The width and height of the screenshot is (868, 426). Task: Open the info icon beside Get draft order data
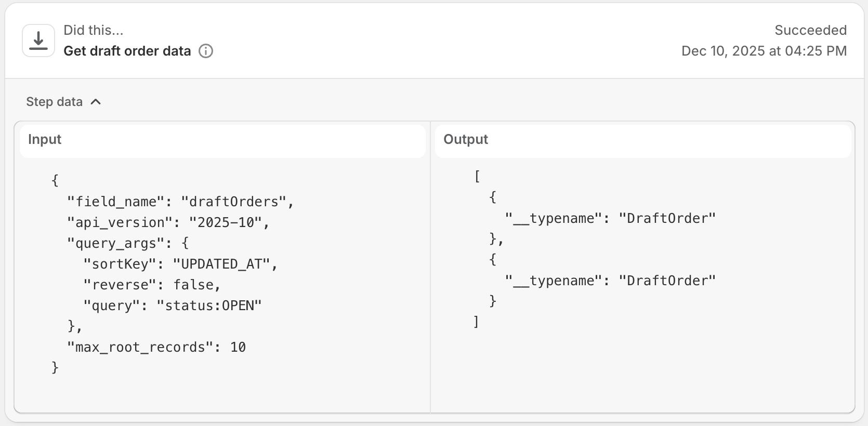pyautogui.click(x=206, y=51)
